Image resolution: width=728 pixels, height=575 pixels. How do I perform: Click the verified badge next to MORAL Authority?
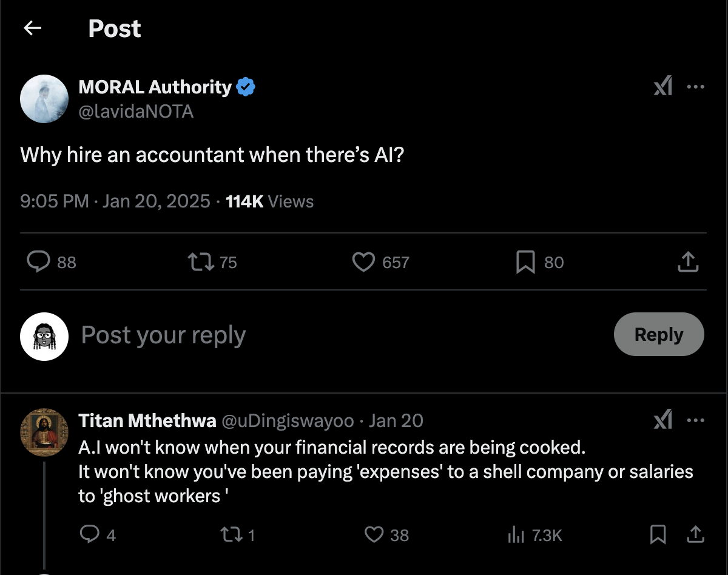(x=245, y=86)
